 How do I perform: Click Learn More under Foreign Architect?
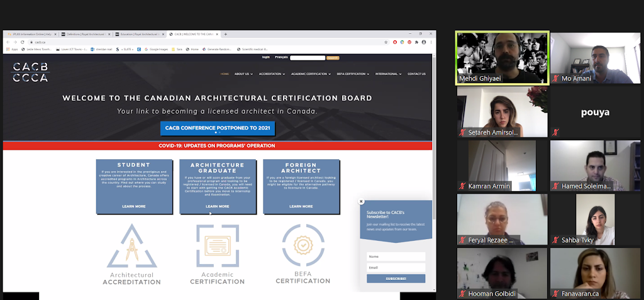(x=301, y=206)
